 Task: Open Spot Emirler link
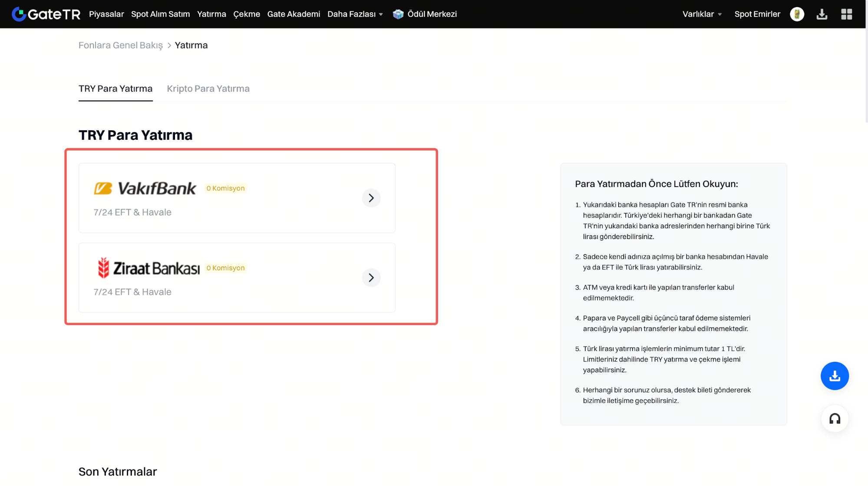[x=757, y=14]
